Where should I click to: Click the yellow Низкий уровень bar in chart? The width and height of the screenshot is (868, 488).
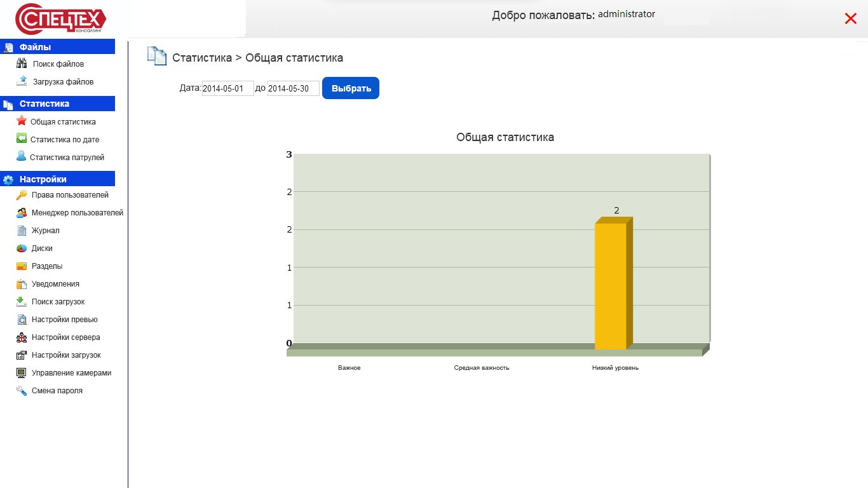(611, 286)
